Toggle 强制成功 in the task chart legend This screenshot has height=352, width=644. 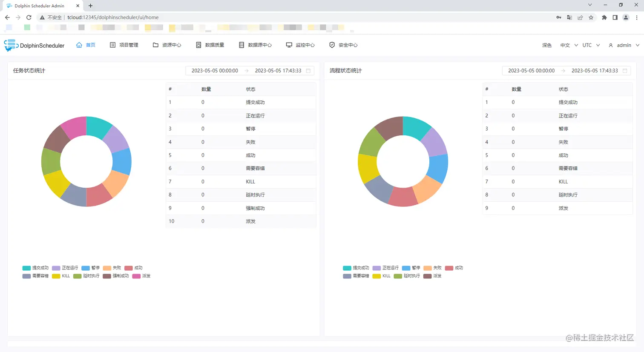116,276
